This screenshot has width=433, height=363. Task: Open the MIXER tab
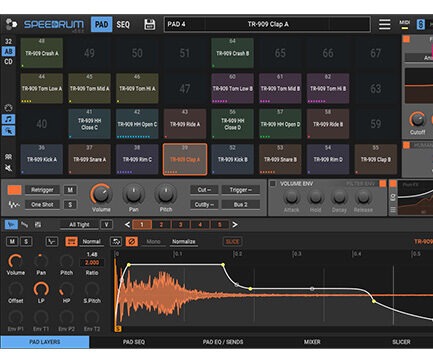(312, 342)
